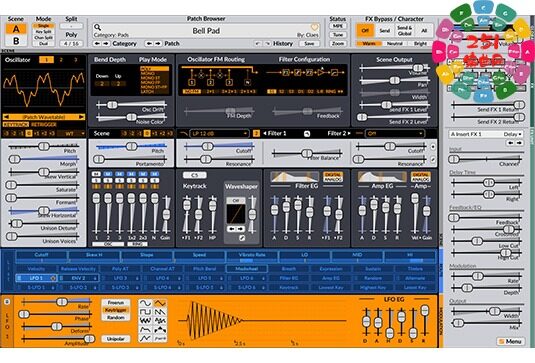
Task: Select LFO 1 modulation source
Action: [x=36, y=278]
